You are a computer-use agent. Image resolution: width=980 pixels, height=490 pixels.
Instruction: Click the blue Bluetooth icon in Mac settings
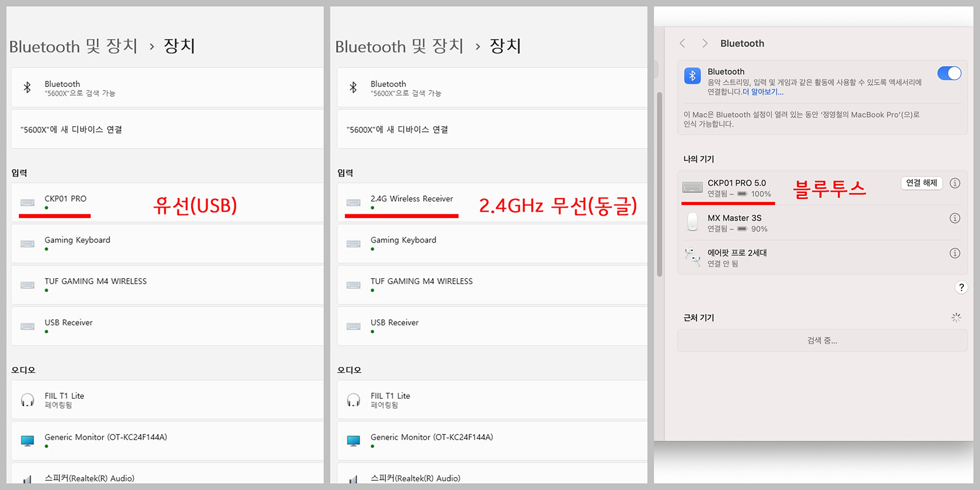692,76
